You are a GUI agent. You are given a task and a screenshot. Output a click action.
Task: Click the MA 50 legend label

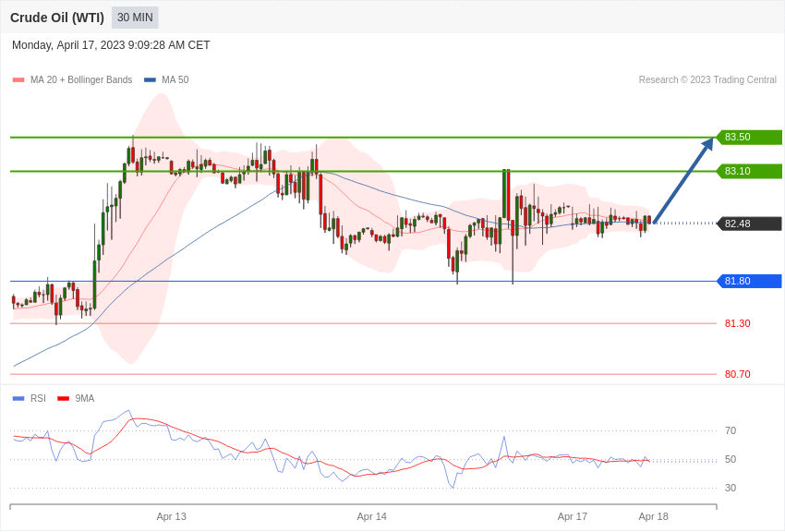(x=175, y=80)
